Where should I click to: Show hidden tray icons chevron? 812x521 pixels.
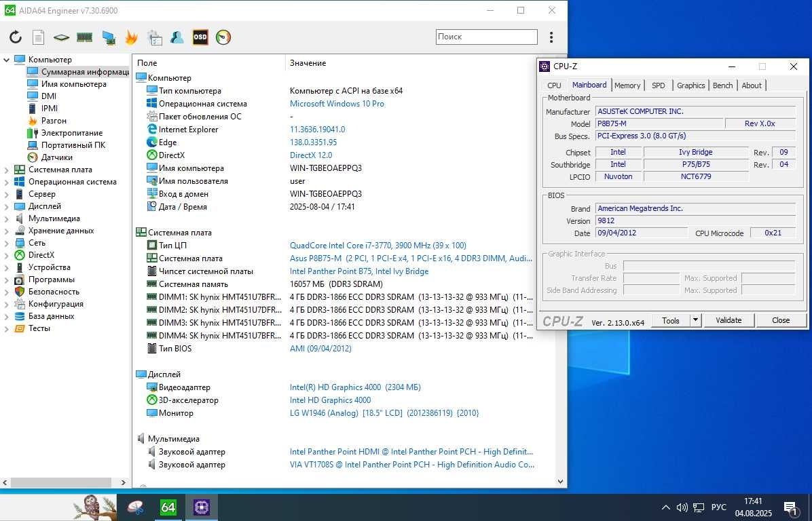point(666,507)
